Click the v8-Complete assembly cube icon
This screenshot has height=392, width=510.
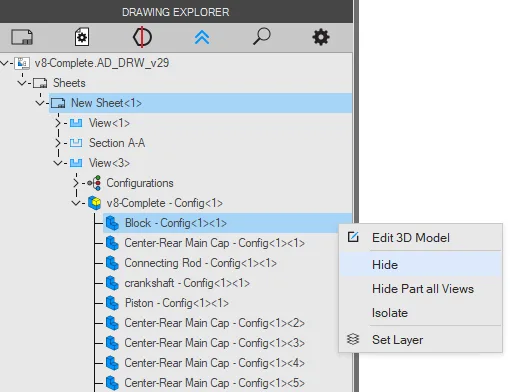point(95,203)
